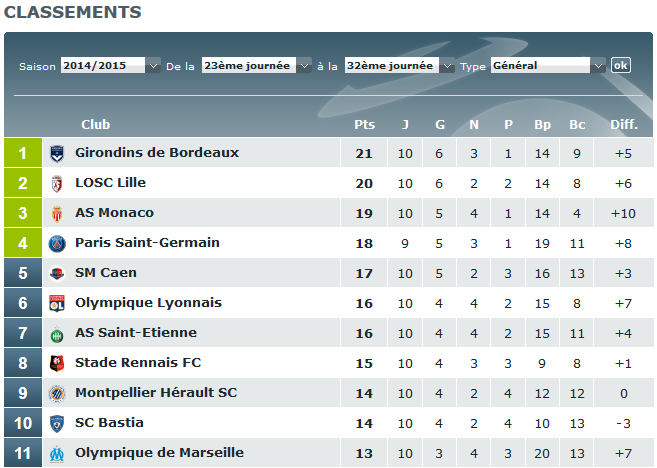Screen dimensions: 657x468
Task: Expand the 23ème journée start dropdown
Action: coord(256,65)
